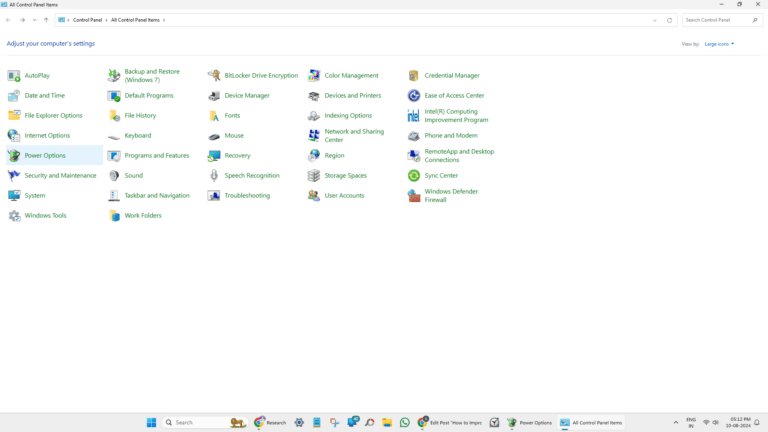Open the recent locations dropdown arrow
The height and width of the screenshot is (432, 768).
coord(34,20)
